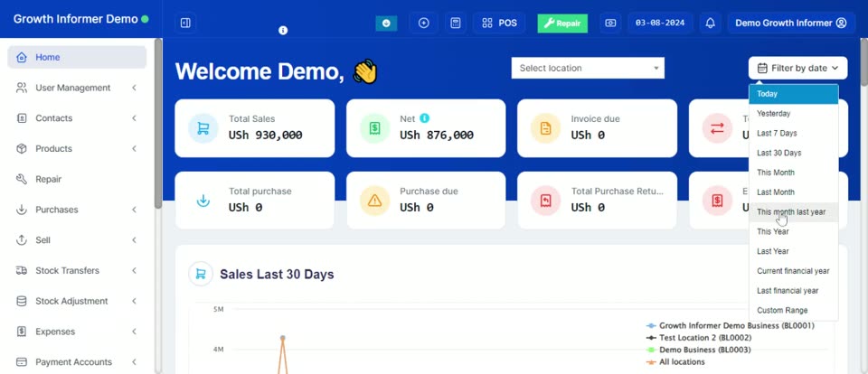Click the green Repair button
The width and height of the screenshot is (868, 374).
pyautogui.click(x=562, y=23)
